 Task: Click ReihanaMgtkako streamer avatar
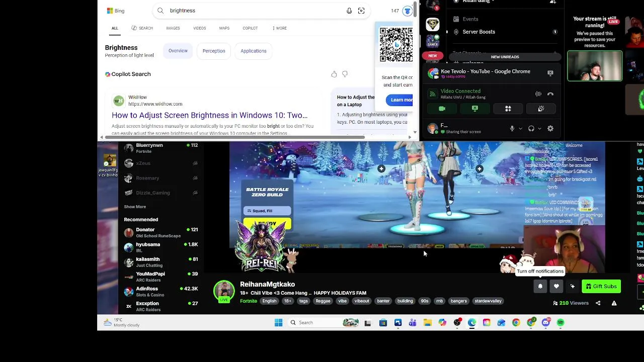[x=224, y=291]
